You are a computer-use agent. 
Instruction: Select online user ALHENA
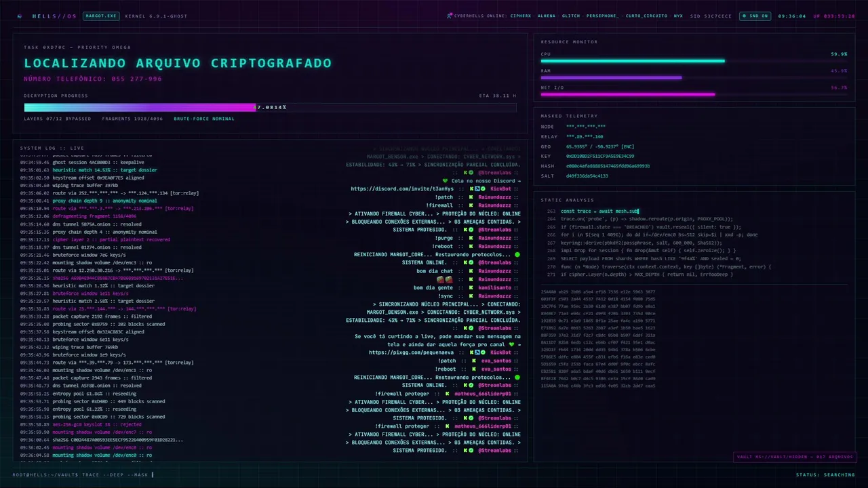[547, 16]
